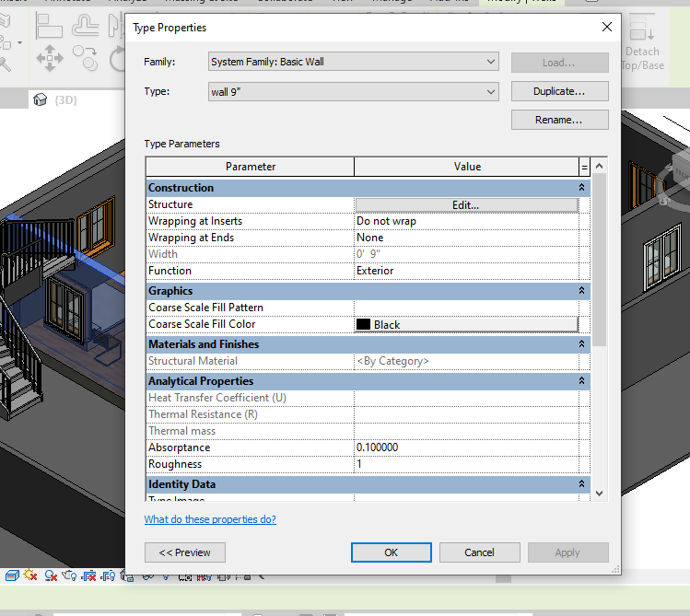Image resolution: width=690 pixels, height=616 pixels.
Task: Select the Copy tool in ribbon
Action: pos(85,58)
